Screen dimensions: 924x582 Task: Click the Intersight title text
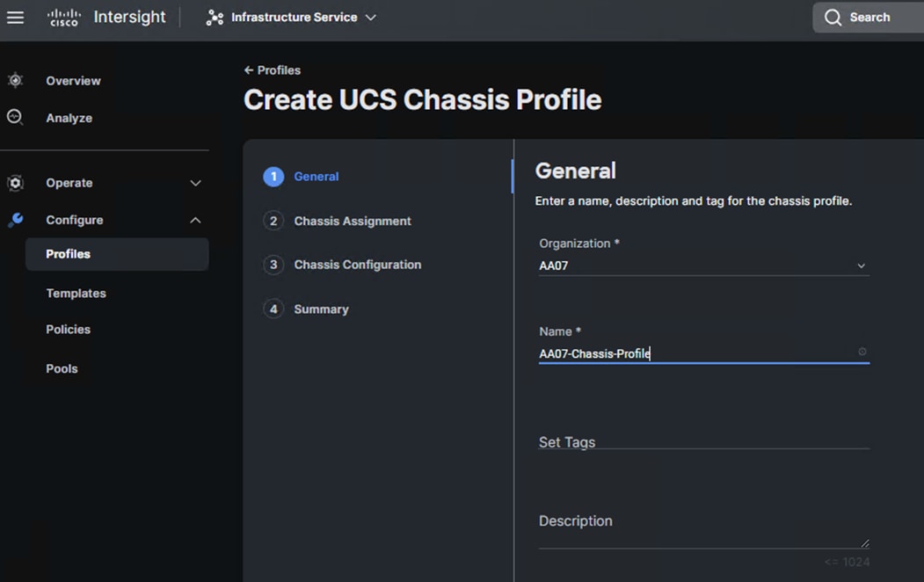pos(129,17)
